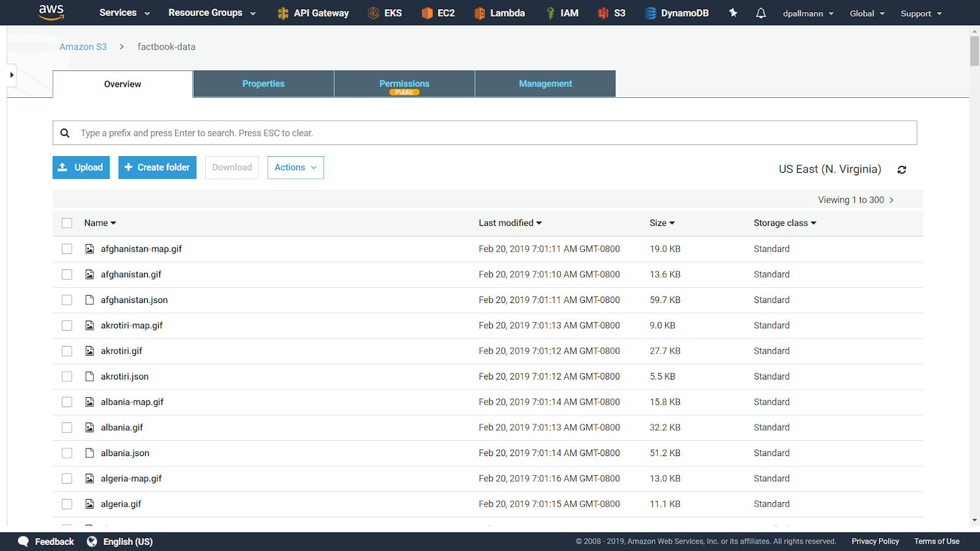
Task: Open the Actions dropdown
Action: [295, 167]
